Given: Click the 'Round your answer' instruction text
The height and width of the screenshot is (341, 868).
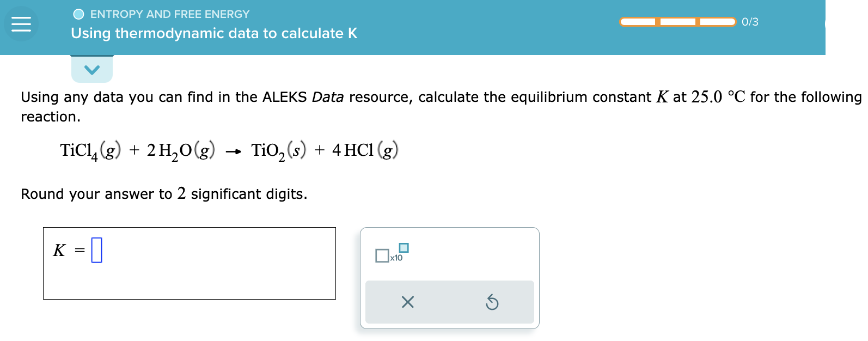Looking at the screenshot, I should 163,194.
